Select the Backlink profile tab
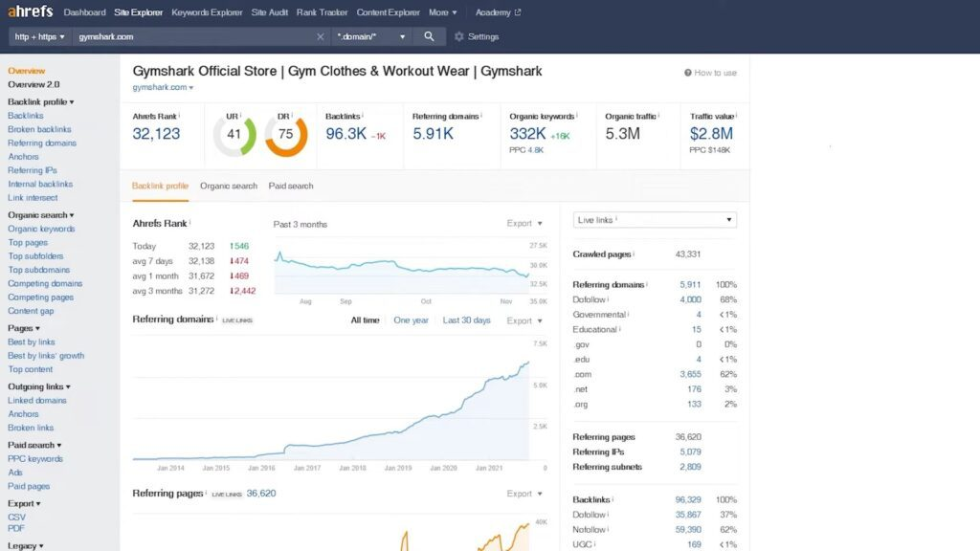The image size is (980, 551). pyautogui.click(x=160, y=187)
